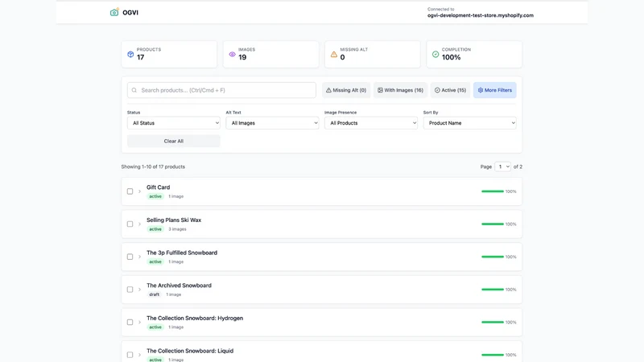Expand The 3p Fulfilled Snowboard row chevron
The height and width of the screenshot is (362, 644).
coord(139,257)
